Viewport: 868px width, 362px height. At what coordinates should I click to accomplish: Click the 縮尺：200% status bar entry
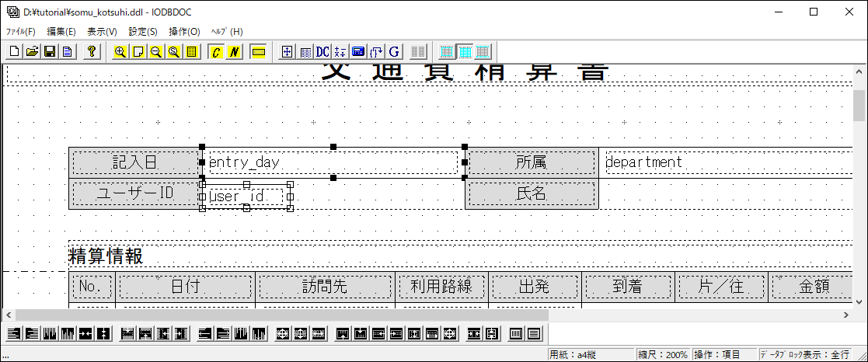coord(663,355)
